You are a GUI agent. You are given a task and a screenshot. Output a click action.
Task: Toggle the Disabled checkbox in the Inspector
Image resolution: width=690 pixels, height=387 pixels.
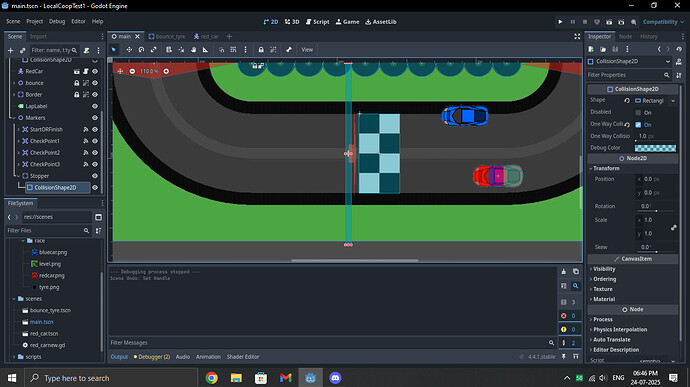(638, 113)
